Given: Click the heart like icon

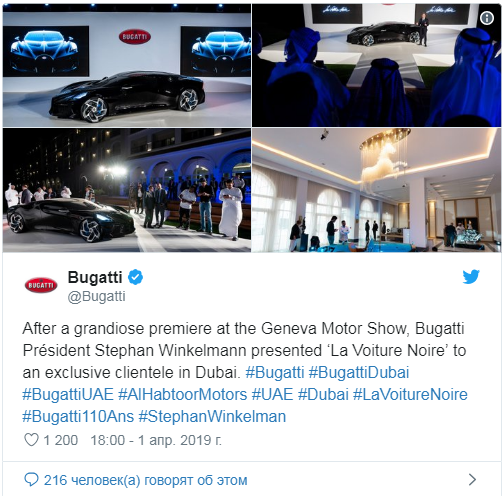Looking at the screenshot, I should coord(31,440).
